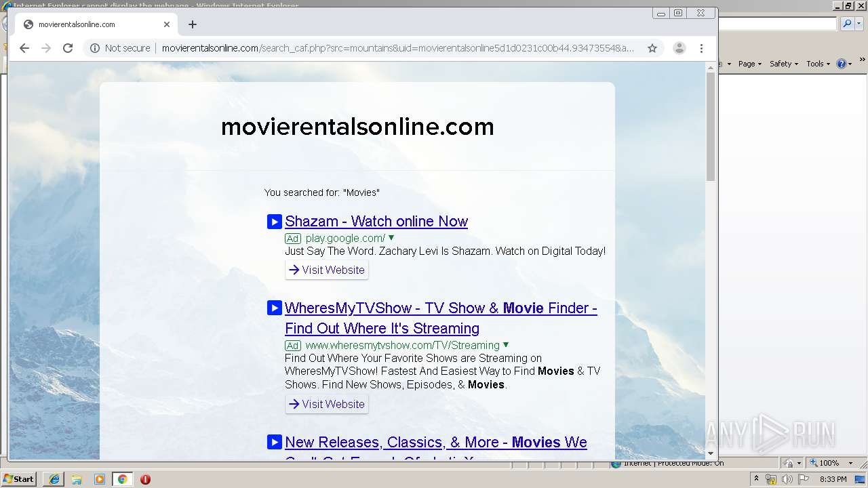Click the blue play icon beside Shazam ad
Viewport: 868px width, 488px height.
point(274,222)
